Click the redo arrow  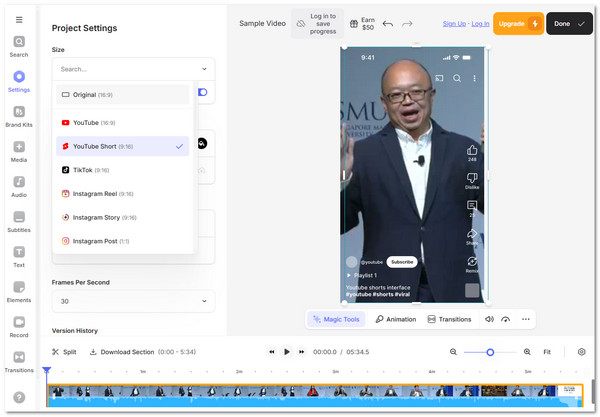407,24
